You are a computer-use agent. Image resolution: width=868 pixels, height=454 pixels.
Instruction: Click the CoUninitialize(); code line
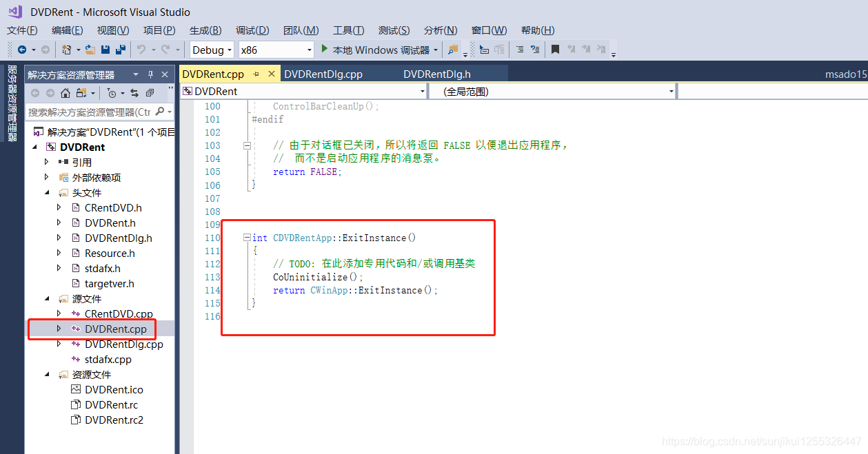tap(318, 277)
